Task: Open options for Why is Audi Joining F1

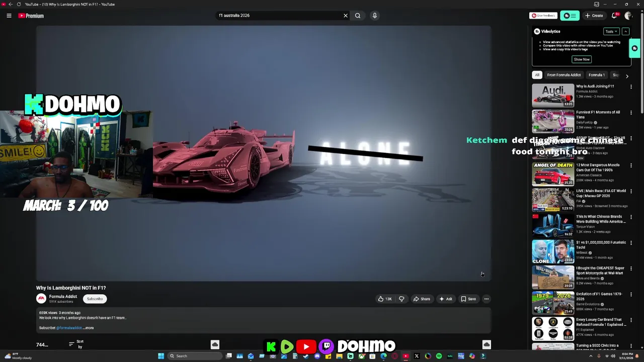Action: coord(631,86)
